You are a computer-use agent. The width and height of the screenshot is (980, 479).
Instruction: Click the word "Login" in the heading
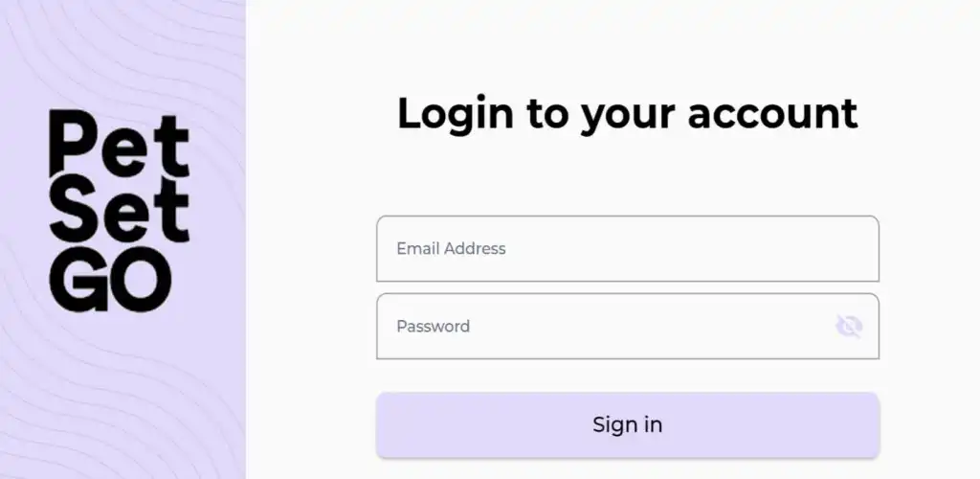point(456,115)
